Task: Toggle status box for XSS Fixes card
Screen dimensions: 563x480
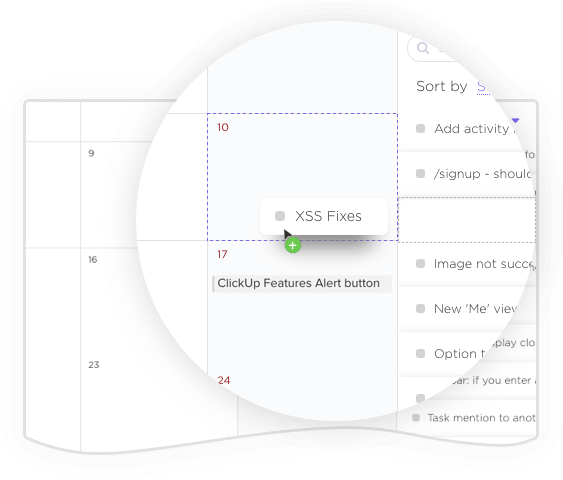Action: click(x=280, y=216)
